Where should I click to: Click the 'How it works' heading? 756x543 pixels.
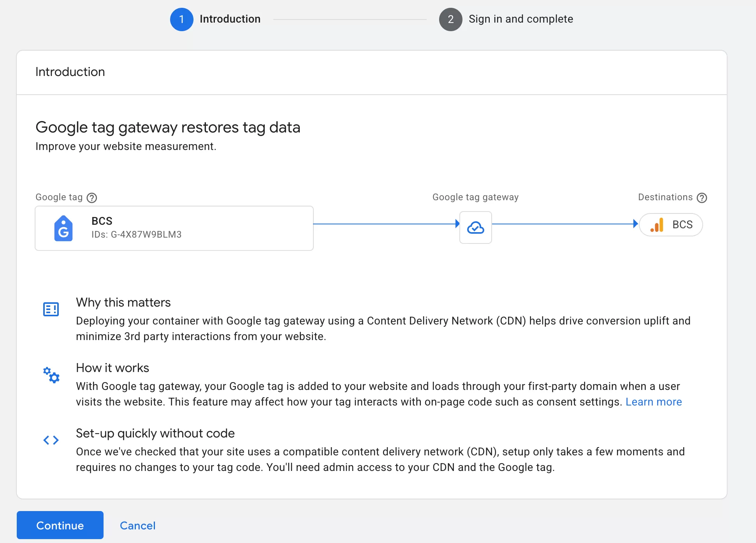(x=113, y=368)
